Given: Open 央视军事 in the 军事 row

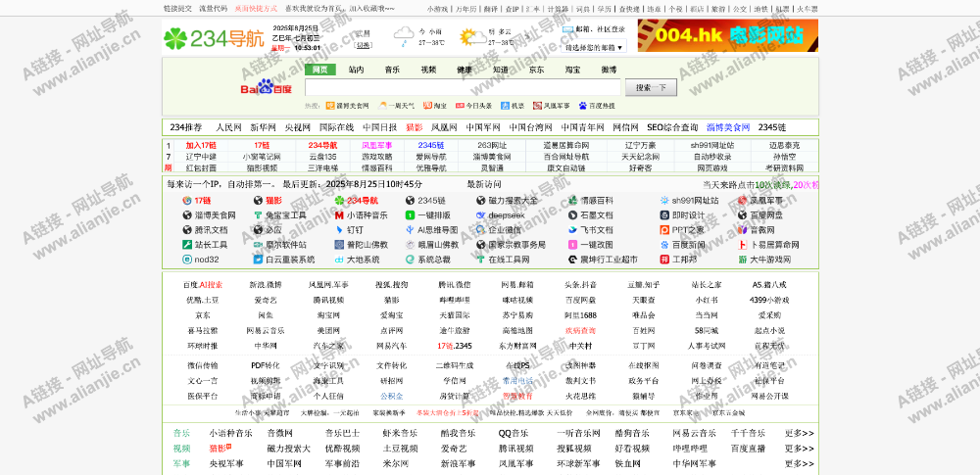Looking at the screenshot, I should coord(226,464).
